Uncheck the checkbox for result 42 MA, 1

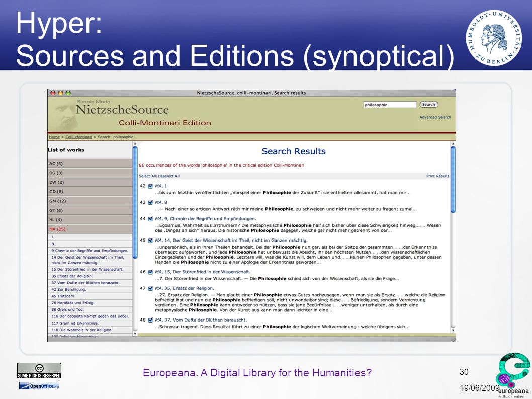[x=150, y=186]
